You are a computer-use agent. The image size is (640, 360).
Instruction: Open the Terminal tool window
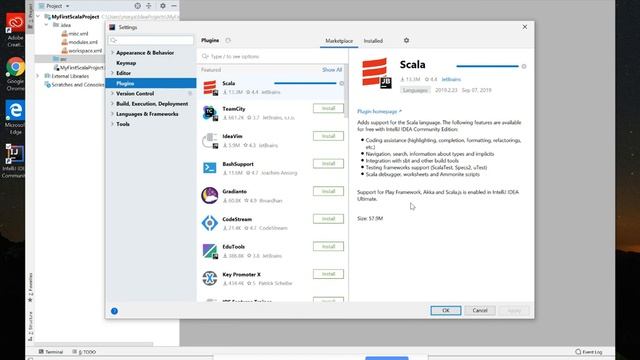tap(51, 352)
